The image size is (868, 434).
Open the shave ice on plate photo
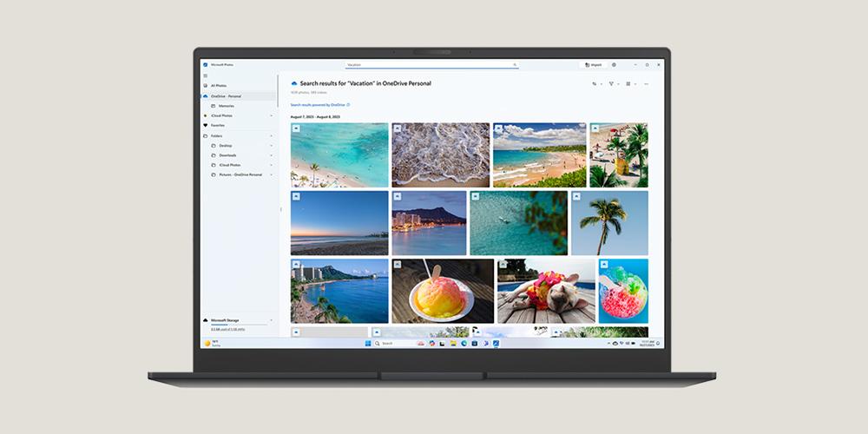pos(442,291)
